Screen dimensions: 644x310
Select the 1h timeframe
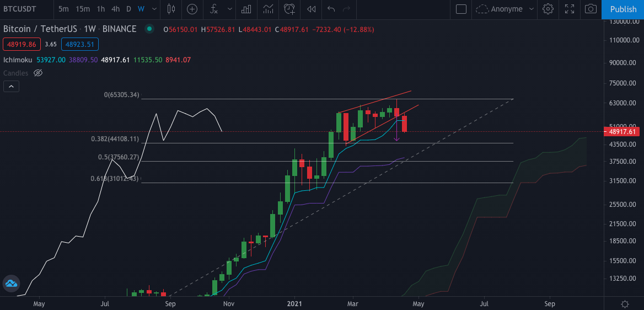[100, 9]
